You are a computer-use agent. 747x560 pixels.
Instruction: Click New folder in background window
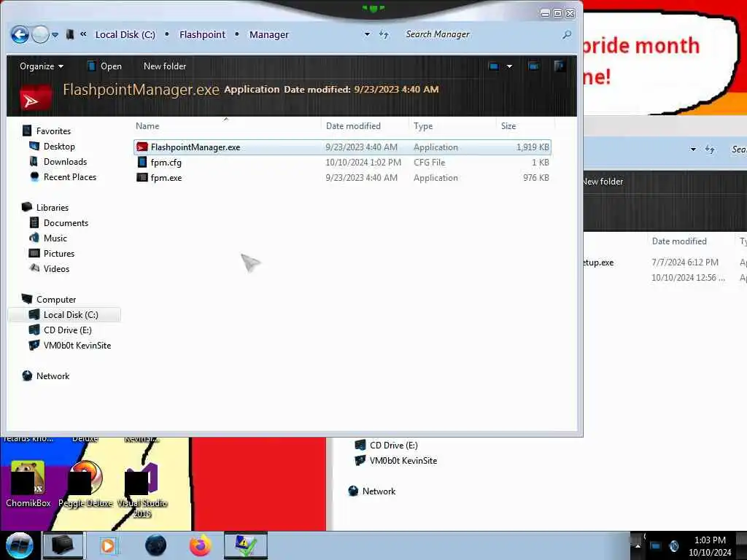point(603,182)
